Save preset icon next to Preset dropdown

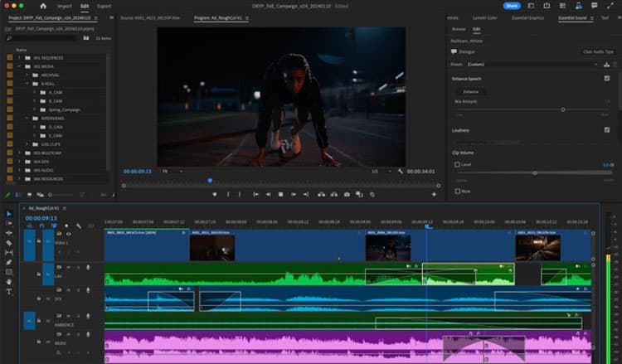click(x=606, y=64)
